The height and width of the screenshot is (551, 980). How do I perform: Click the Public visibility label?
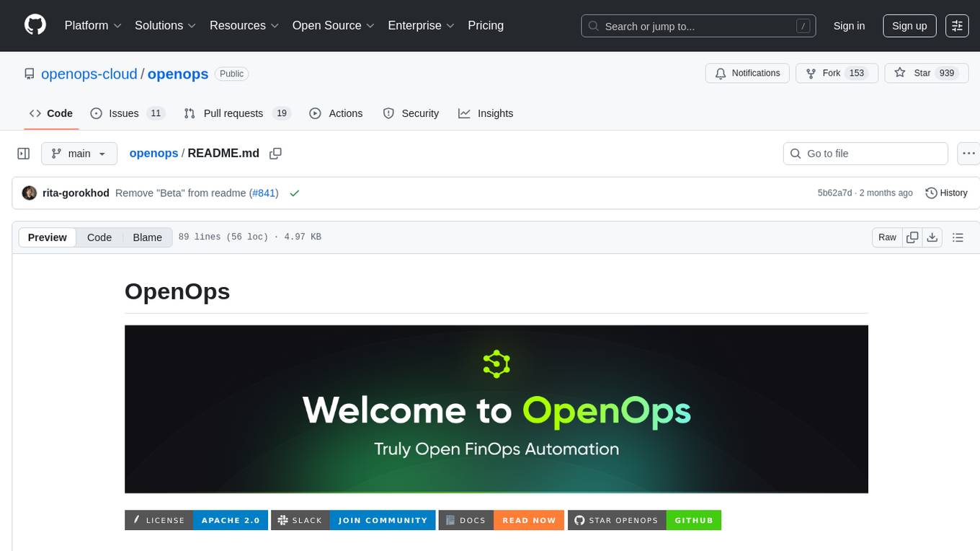(x=231, y=74)
